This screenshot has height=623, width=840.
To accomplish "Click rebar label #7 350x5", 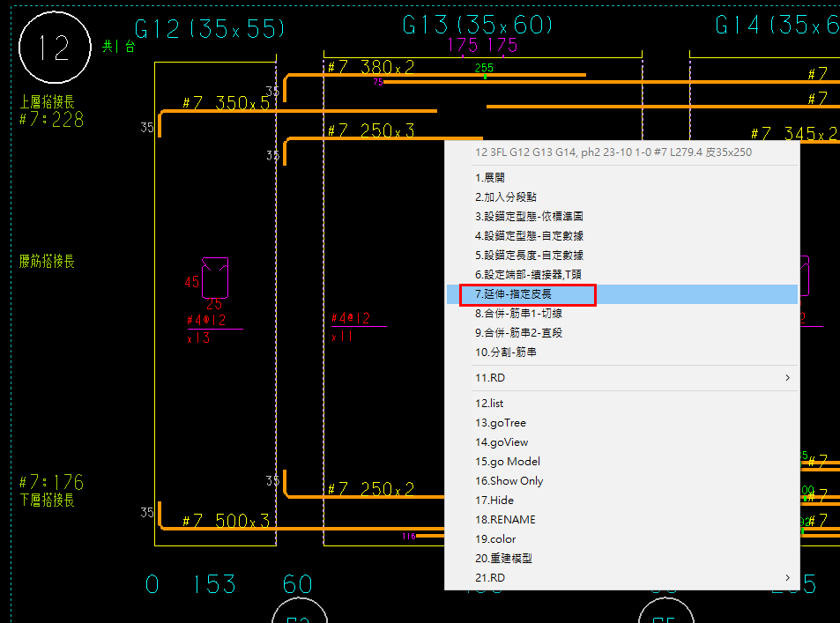I will pos(226,102).
